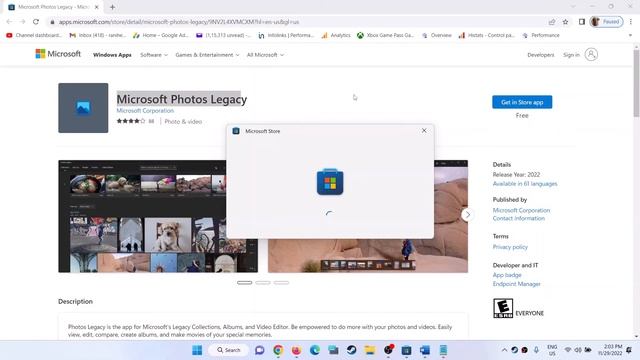Open the Wi-Fi network tray icon
Viewport: 640px width, 360px height.
(x=568, y=350)
